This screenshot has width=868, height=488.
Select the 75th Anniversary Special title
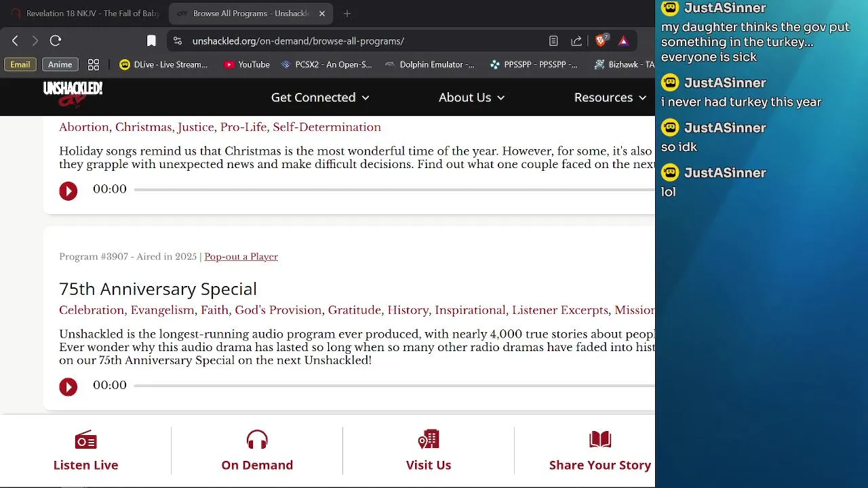158,289
